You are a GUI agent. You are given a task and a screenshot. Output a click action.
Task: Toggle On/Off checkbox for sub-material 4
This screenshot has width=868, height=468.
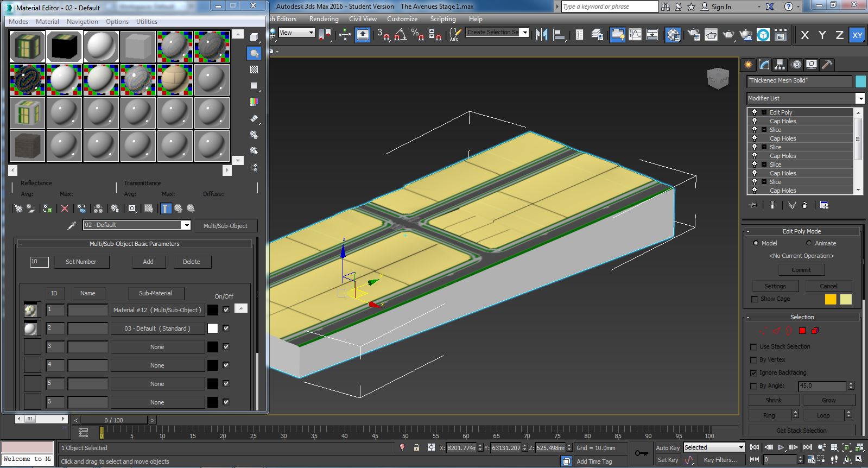tap(226, 365)
